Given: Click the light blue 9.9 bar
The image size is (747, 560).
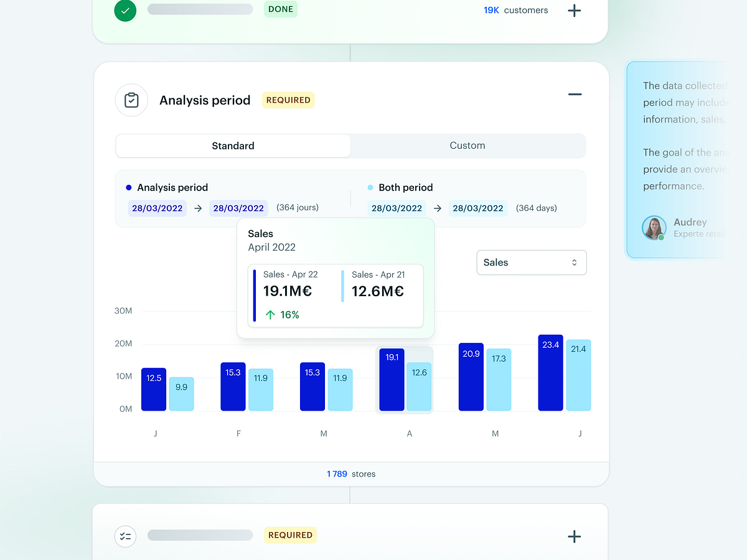Looking at the screenshot, I should point(181,394).
